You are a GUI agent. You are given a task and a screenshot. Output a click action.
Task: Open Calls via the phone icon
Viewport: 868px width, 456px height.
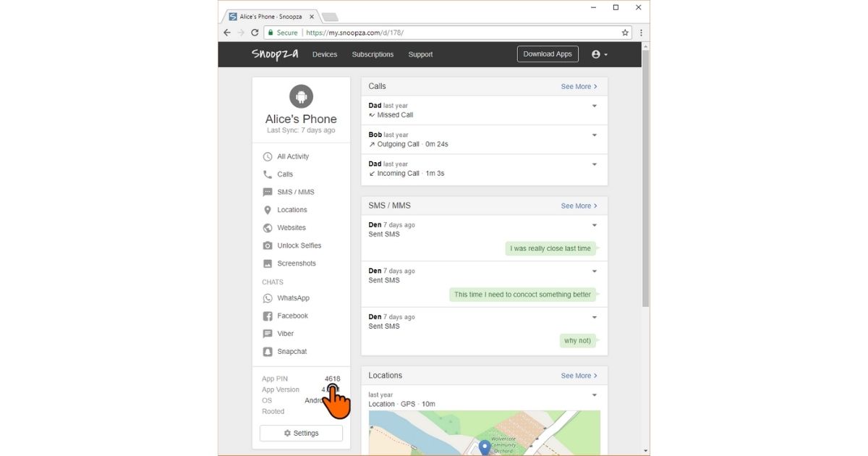pyautogui.click(x=268, y=174)
